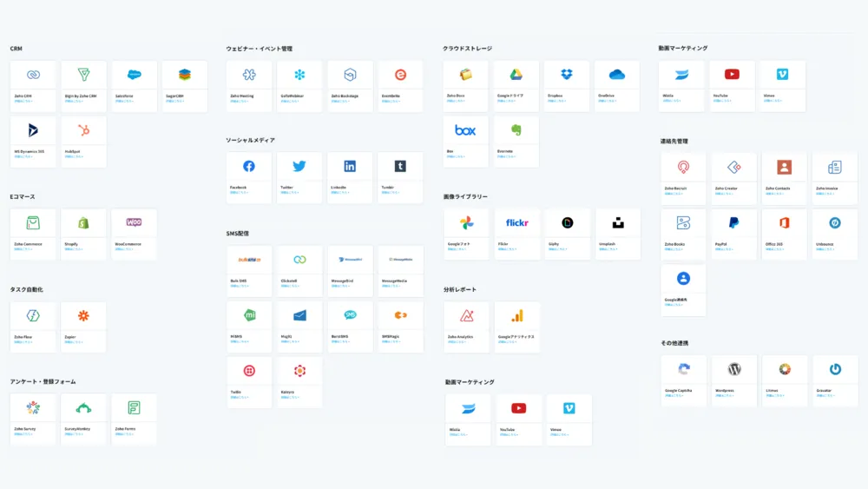Click the Clickatell rings logo

point(299,259)
